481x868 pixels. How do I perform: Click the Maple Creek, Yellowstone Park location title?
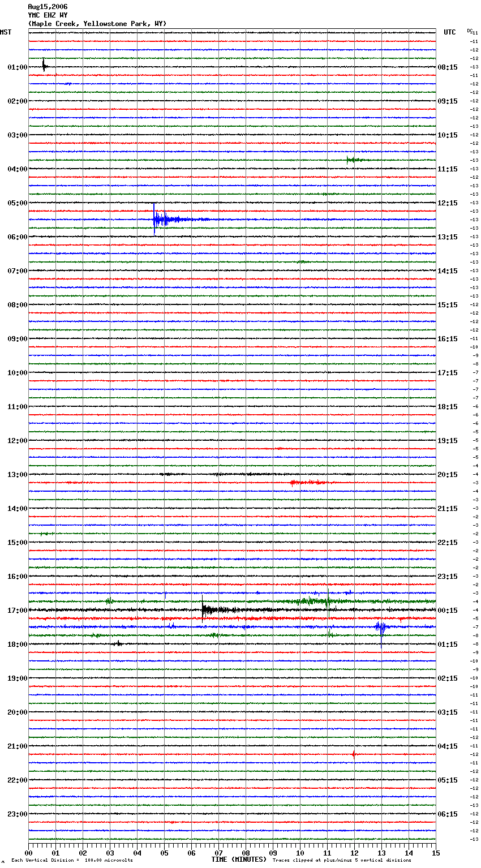(97, 24)
